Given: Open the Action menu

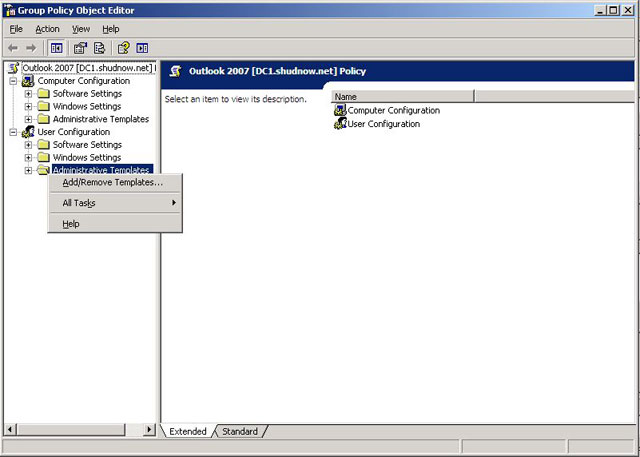Looking at the screenshot, I should coord(47,29).
